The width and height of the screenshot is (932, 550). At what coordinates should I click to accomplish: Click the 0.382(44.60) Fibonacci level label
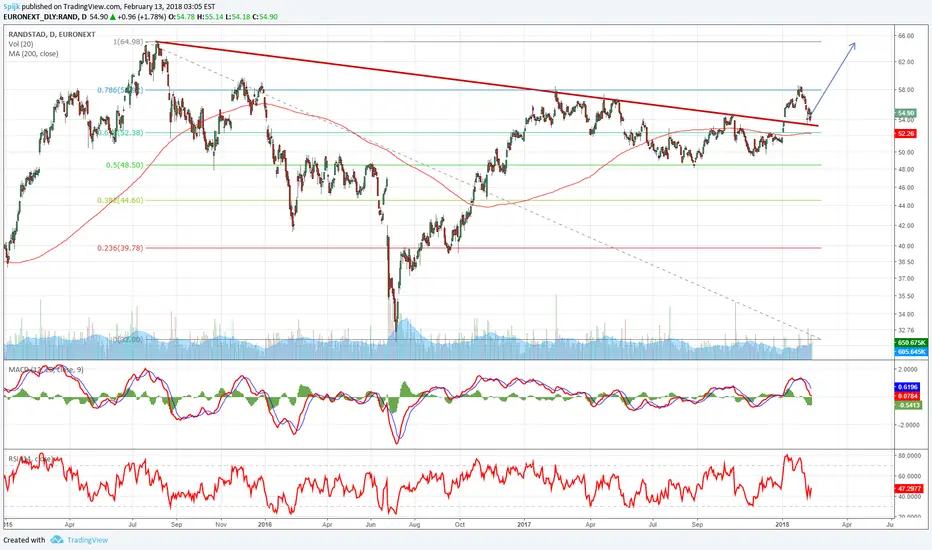coord(121,200)
